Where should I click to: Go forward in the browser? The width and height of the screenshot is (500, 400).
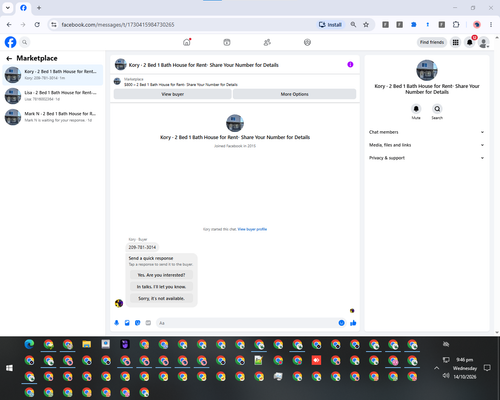coord(23,25)
